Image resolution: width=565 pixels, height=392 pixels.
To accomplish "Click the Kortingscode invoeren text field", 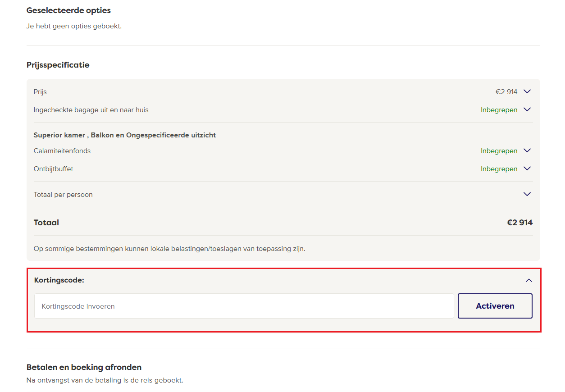I will click(244, 306).
